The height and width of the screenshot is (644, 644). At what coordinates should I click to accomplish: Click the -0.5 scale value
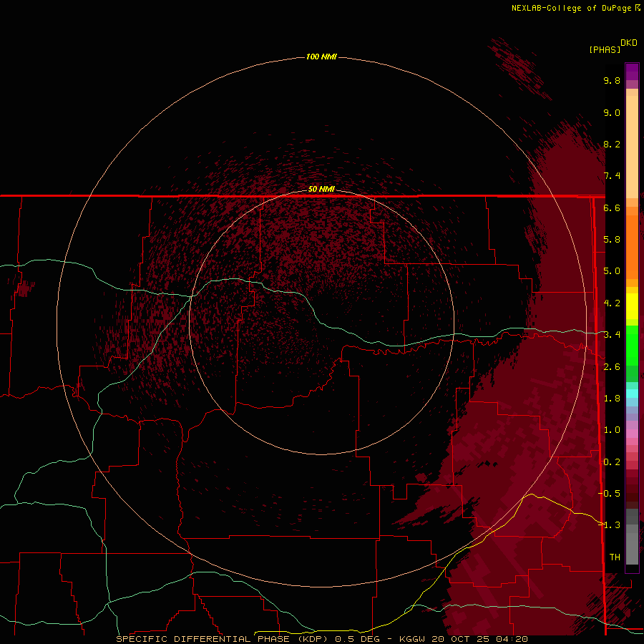click(610, 494)
